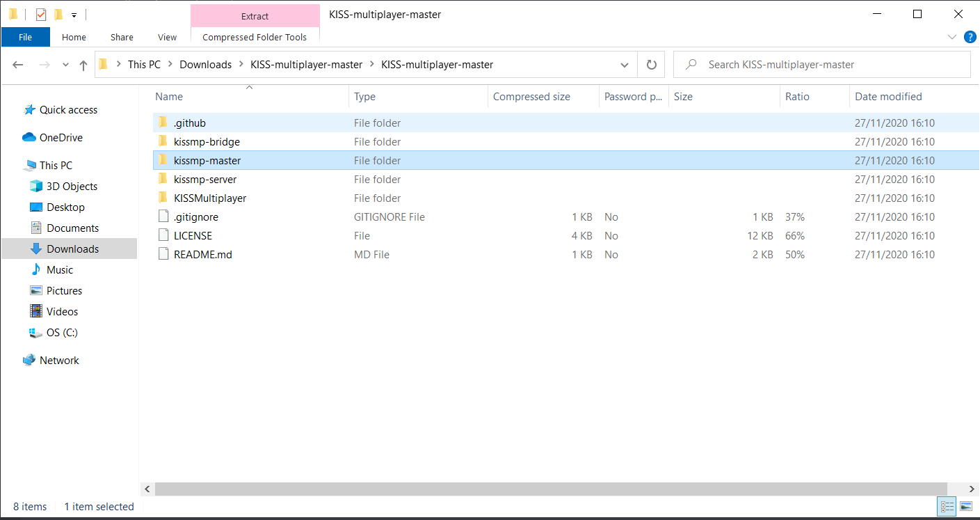Click the 1 item selected status text
980x520 pixels.
(99, 507)
